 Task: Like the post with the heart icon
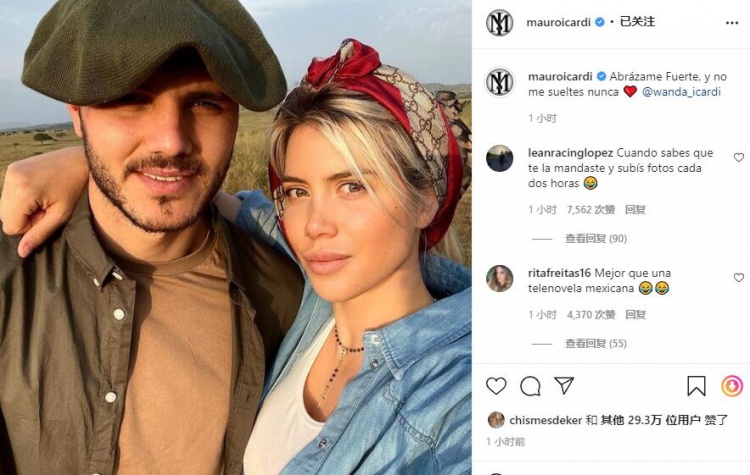pyautogui.click(x=496, y=386)
